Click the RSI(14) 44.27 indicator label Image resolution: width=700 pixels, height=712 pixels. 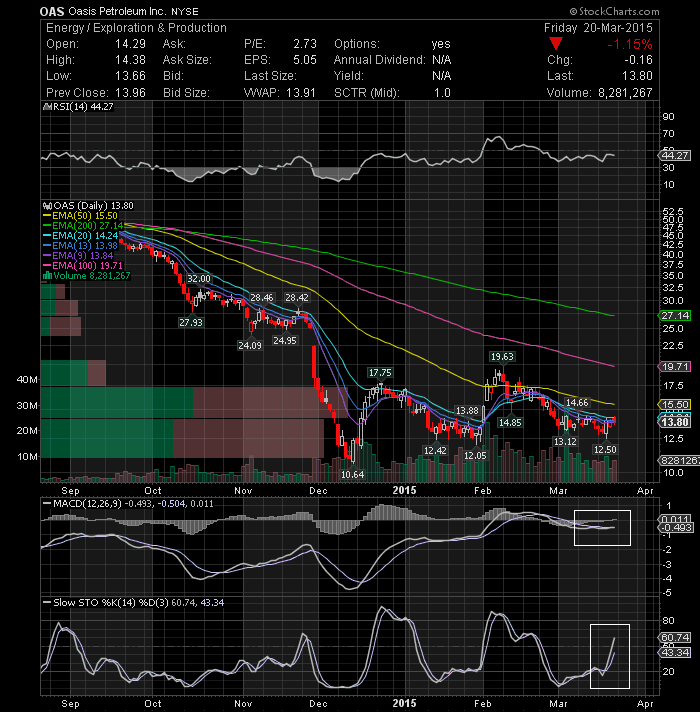[x=78, y=107]
